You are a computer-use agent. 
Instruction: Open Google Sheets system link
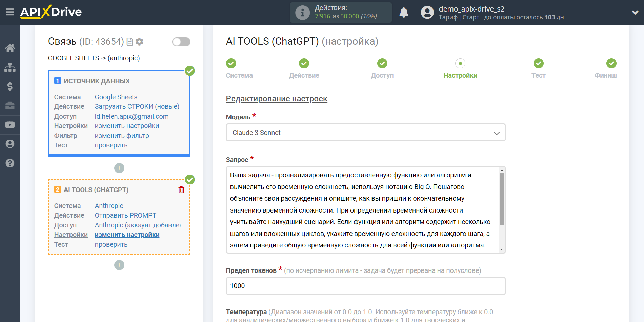(116, 97)
